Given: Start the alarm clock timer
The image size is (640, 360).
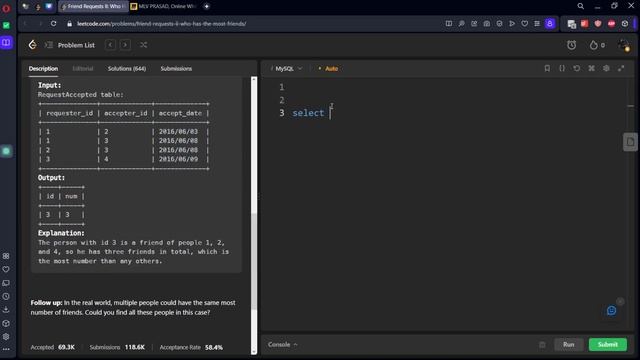Looking at the screenshot, I should point(571,45).
